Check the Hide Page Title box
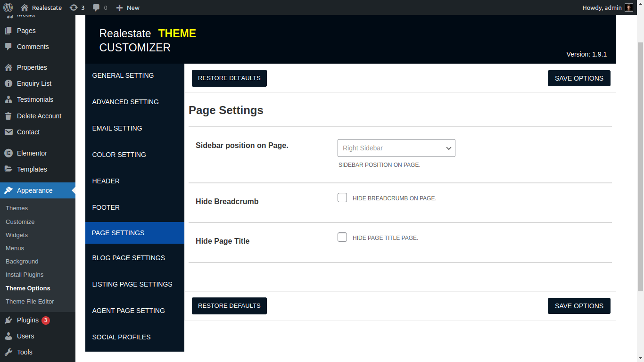 click(342, 237)
